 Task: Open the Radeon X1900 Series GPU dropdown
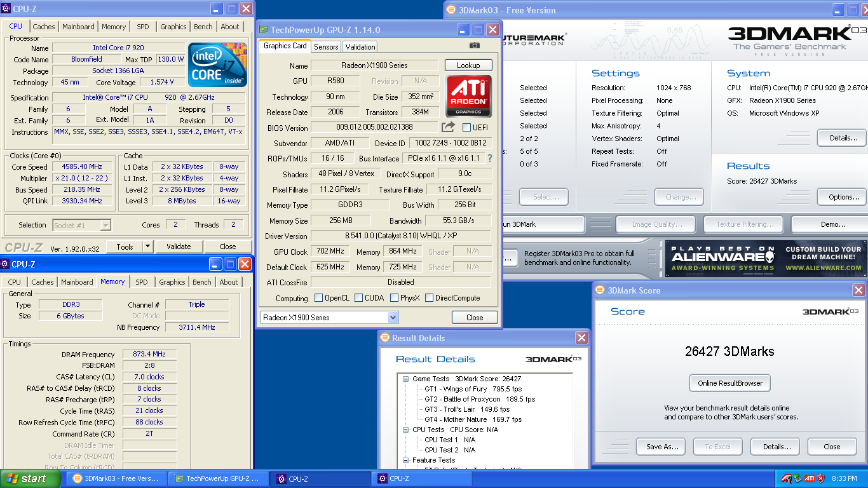click(x=393, y=317)
